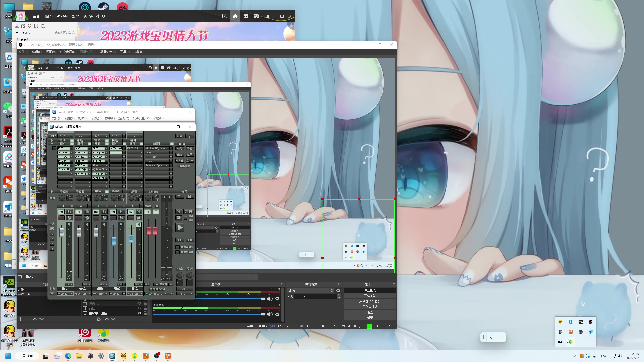Open NetEase Cloud Music desktop shortcut
644x362 pixels.
(85, 335)
